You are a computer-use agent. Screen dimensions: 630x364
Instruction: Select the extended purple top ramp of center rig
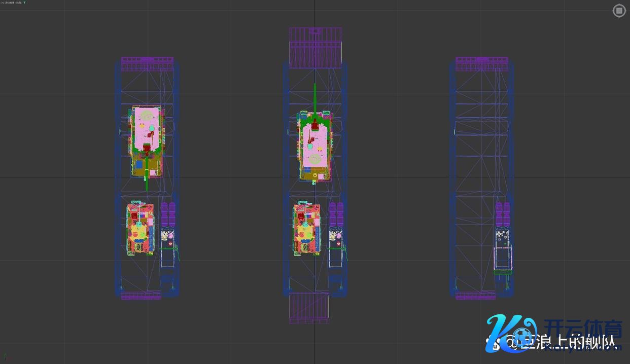point(315,48)
